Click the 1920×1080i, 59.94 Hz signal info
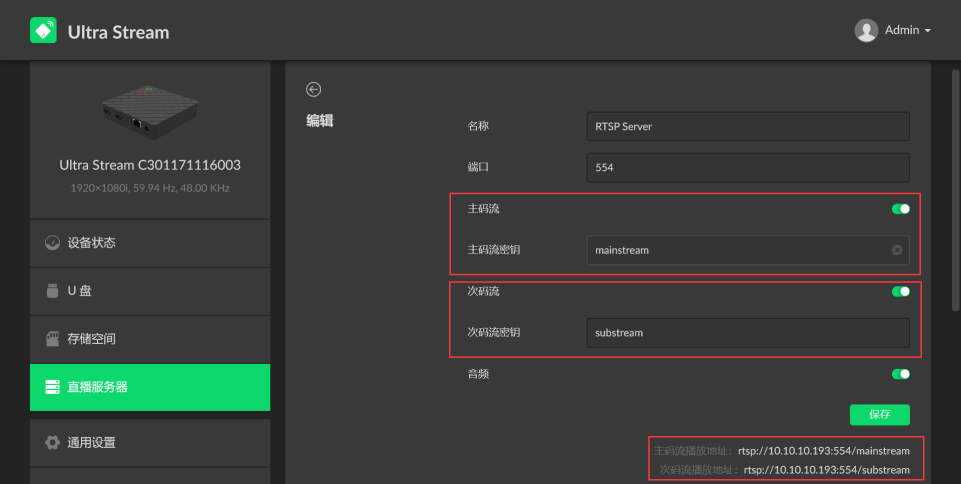Screen dimensions: 961x484 pos(150,188)
